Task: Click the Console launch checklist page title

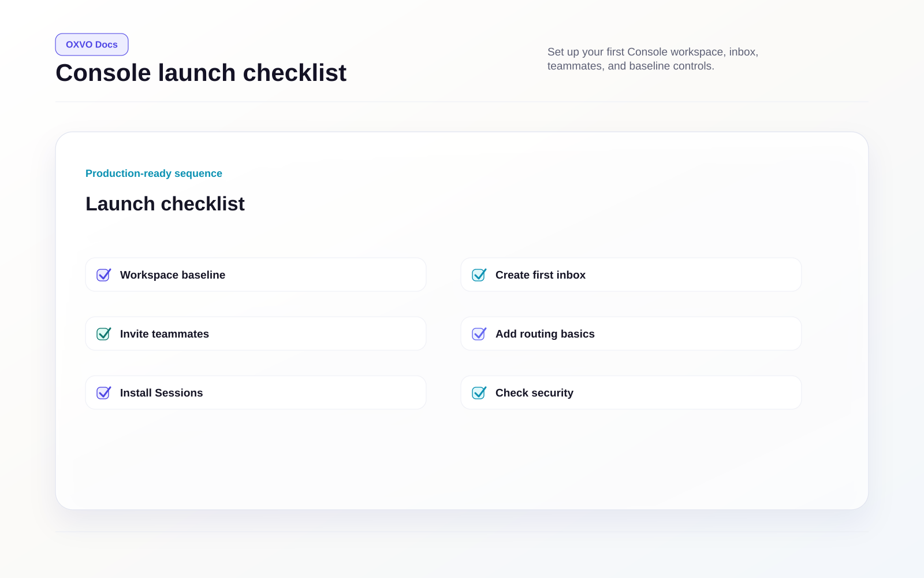Action: point(201,73)
